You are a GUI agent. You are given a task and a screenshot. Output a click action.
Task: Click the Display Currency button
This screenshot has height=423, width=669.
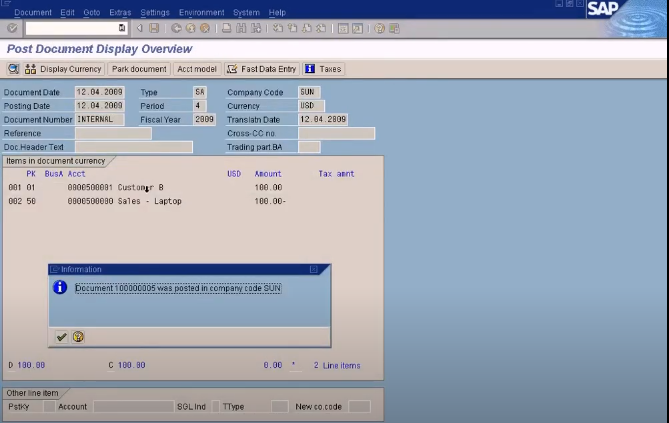[x=64, y=69]
